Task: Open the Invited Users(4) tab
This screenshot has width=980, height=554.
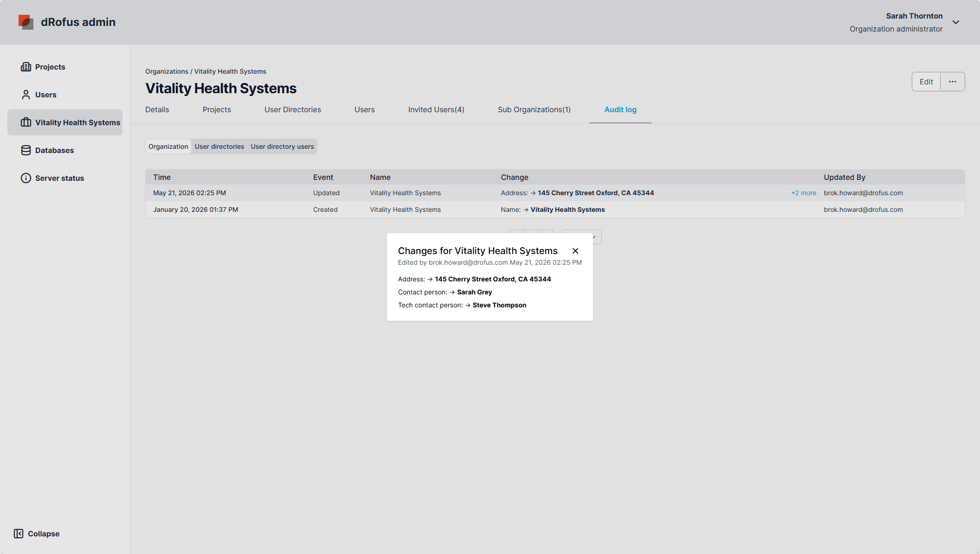Action: pos(436,109)
